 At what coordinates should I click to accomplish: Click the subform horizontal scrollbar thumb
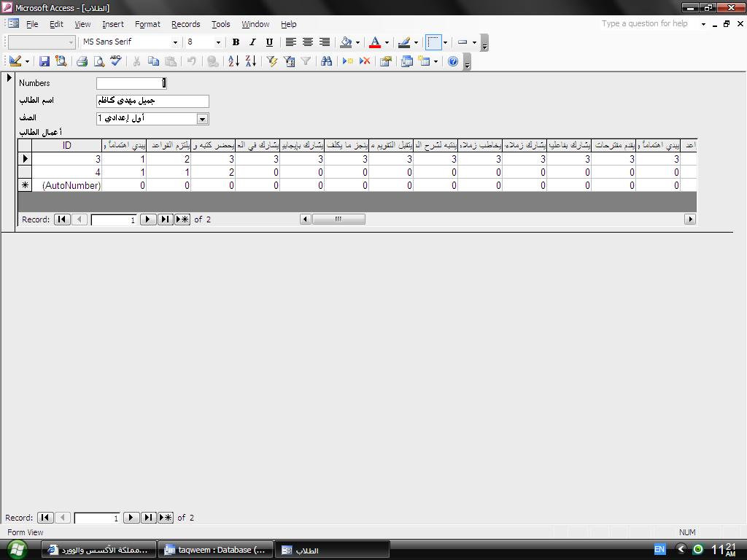[x=338, y=219]
